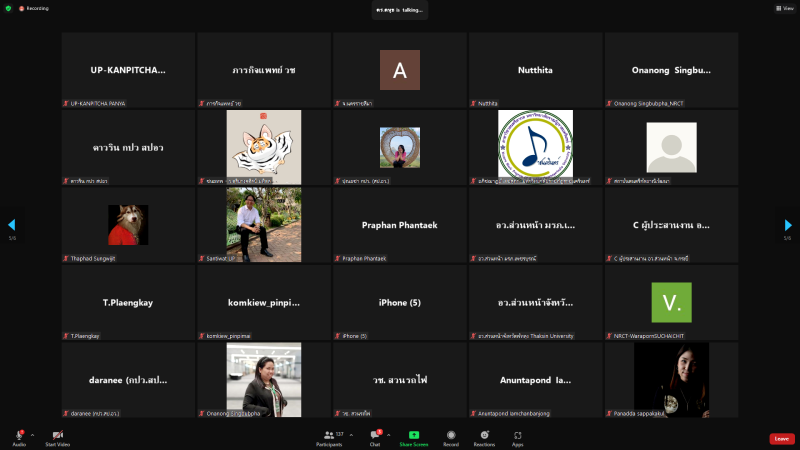800x450 pixels.
Task: Select the Nutthita participant tile
Action: (535, 70)
